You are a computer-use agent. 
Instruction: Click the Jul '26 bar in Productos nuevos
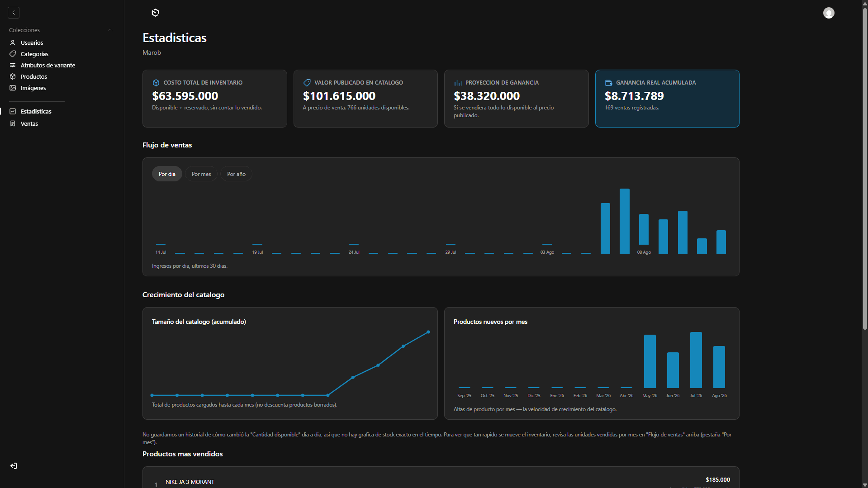click(x=696, y=360)
